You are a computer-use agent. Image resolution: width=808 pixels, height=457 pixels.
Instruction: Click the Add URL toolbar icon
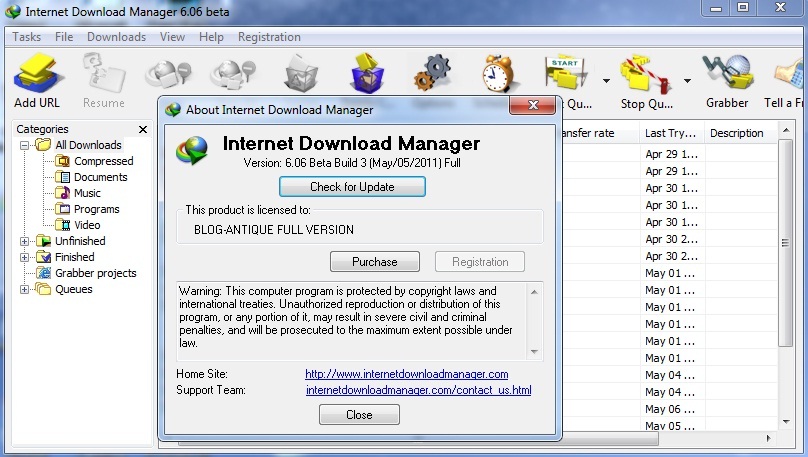[38, 74]
